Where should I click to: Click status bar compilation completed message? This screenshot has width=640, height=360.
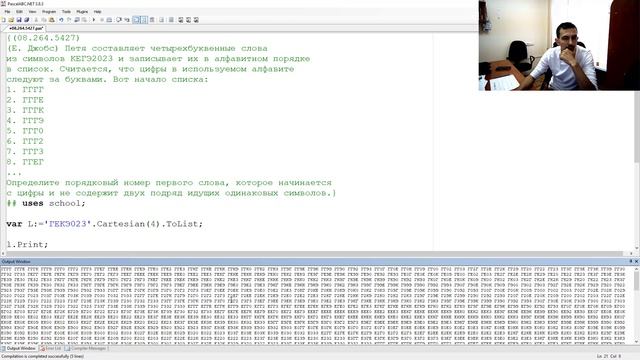[x=42, y=356]
